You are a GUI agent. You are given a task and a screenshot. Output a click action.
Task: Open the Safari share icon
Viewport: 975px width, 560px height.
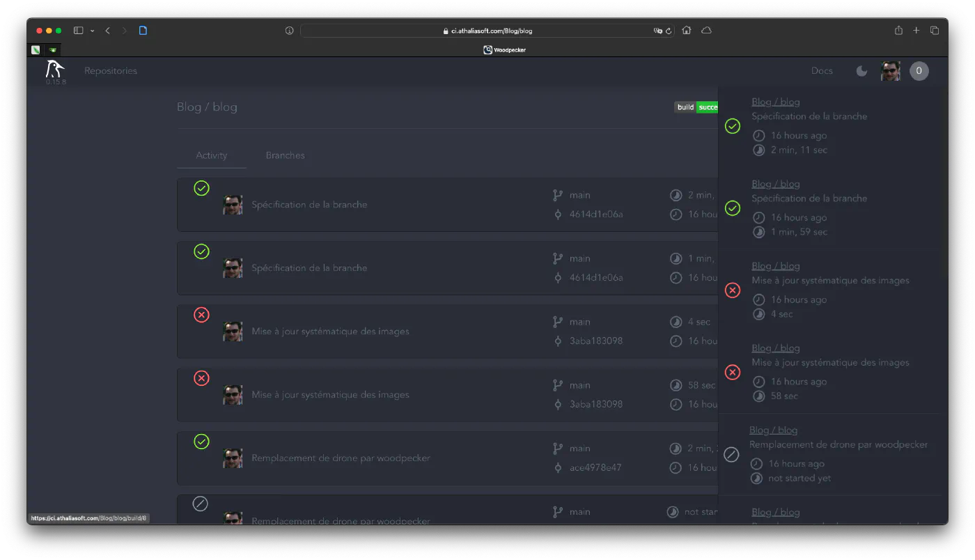pyautogui.click(x=898, y=30)
